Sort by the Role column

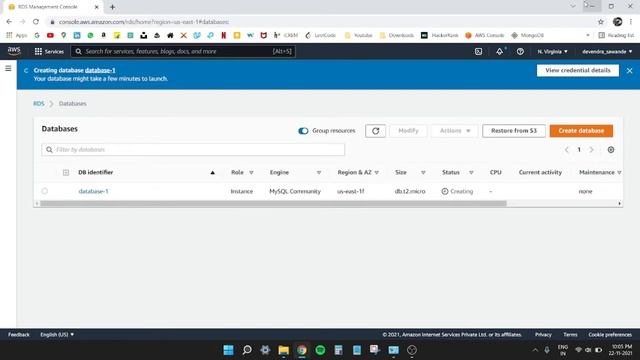[251, 173]
